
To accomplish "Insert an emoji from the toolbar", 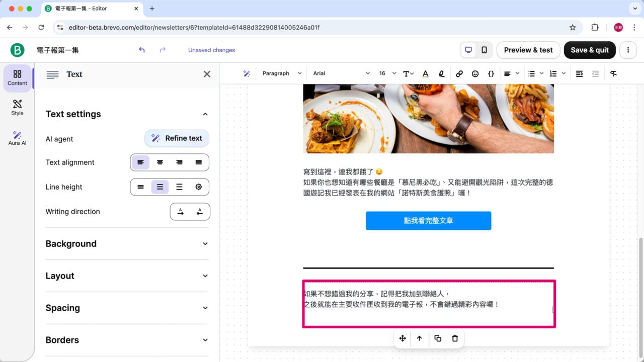I will tap(475, 73).
